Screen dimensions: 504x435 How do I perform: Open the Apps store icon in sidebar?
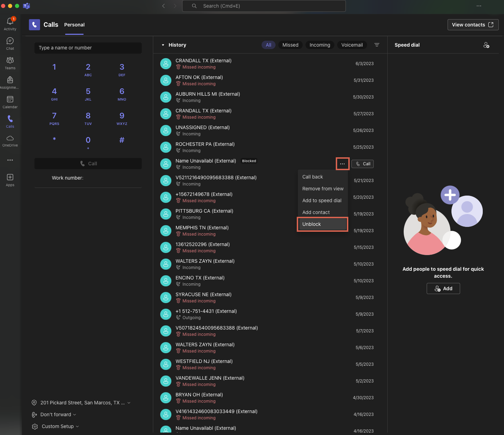click(x=10, y=180)
